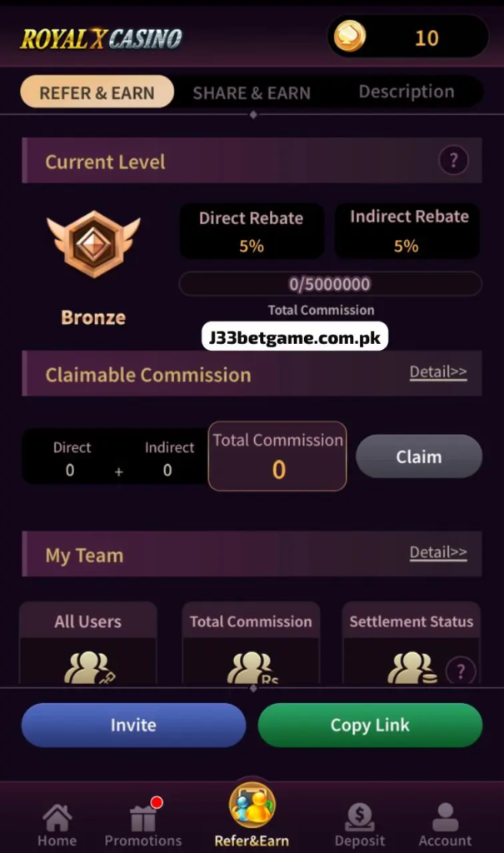Tap the Bronze level badge
This screenshot has width=504, height=853.
click(93, 244)
